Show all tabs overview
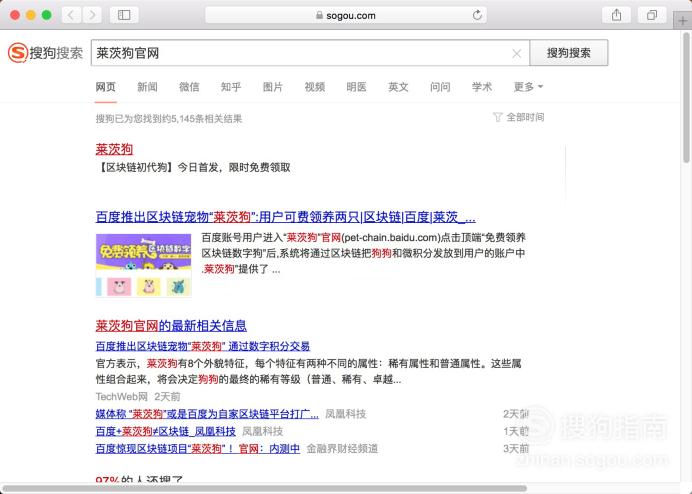692x494 pixels. [x=652, y=15]
